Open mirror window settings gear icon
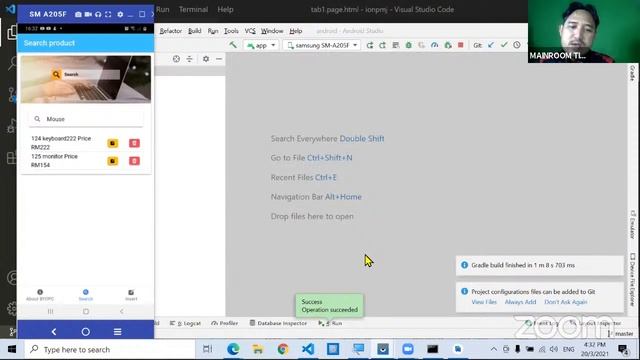Image resolution: width=640 pixels, height=360 pixels. pos(120,14)
